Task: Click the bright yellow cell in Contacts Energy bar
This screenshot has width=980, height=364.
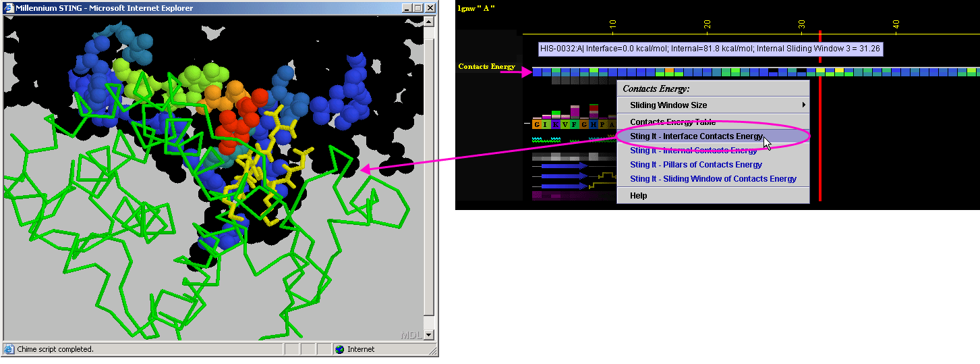Action: pos(839,70)
